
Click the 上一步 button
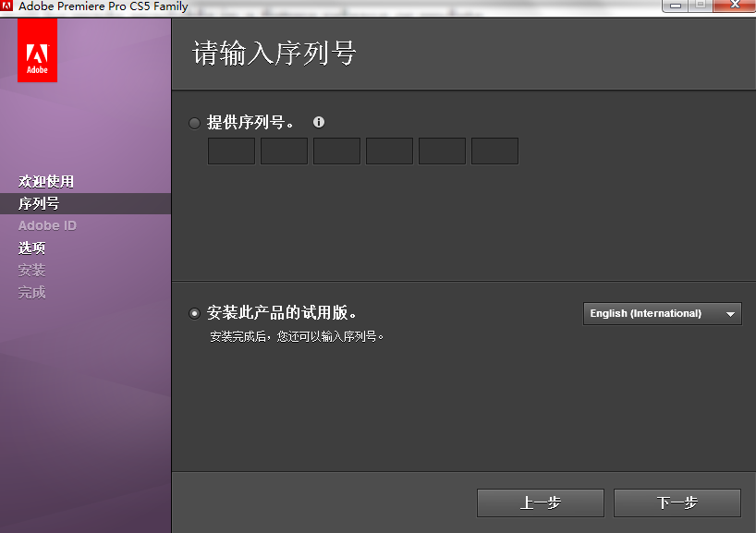click(x=540, y=503)
